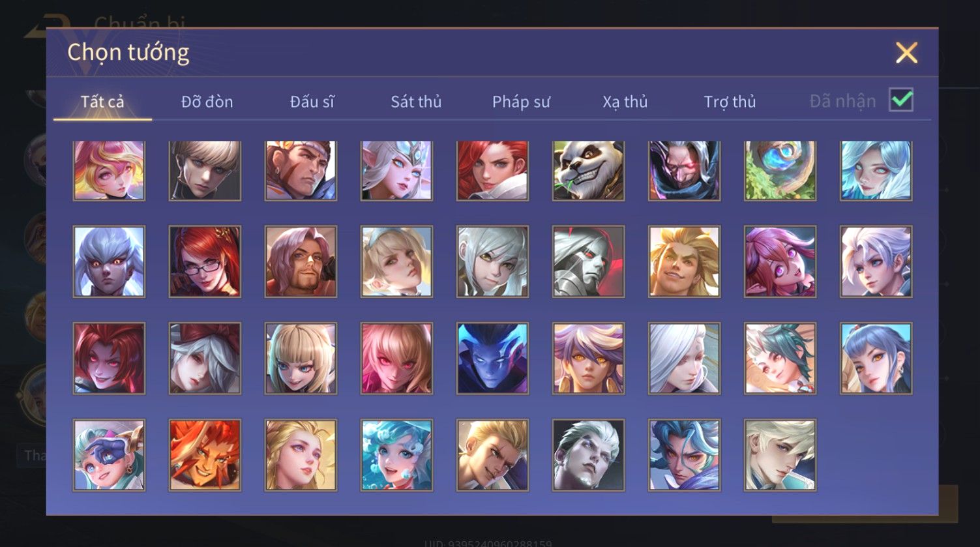Filter by the Pháp sư tab
The width and height of the screenshot is (980, 547).
[x=521, y=102]
